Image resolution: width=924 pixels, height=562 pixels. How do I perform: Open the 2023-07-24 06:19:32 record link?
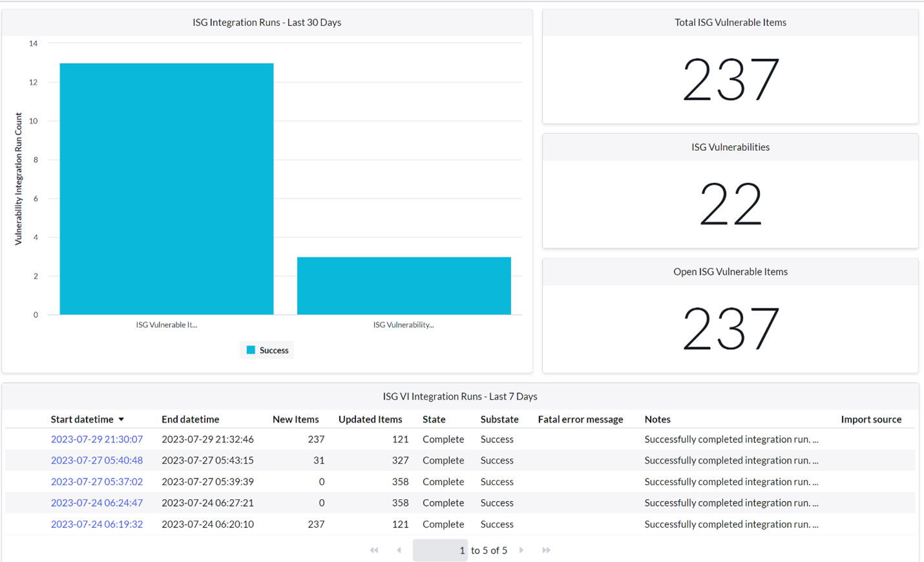(97, 524)
